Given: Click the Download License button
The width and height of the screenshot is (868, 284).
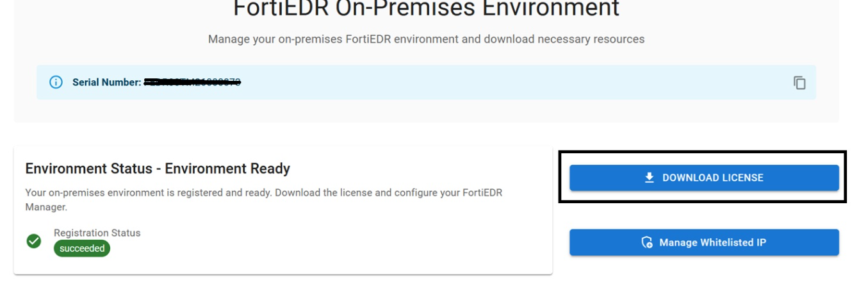Looking at the screenshot, I should point(704,178).
